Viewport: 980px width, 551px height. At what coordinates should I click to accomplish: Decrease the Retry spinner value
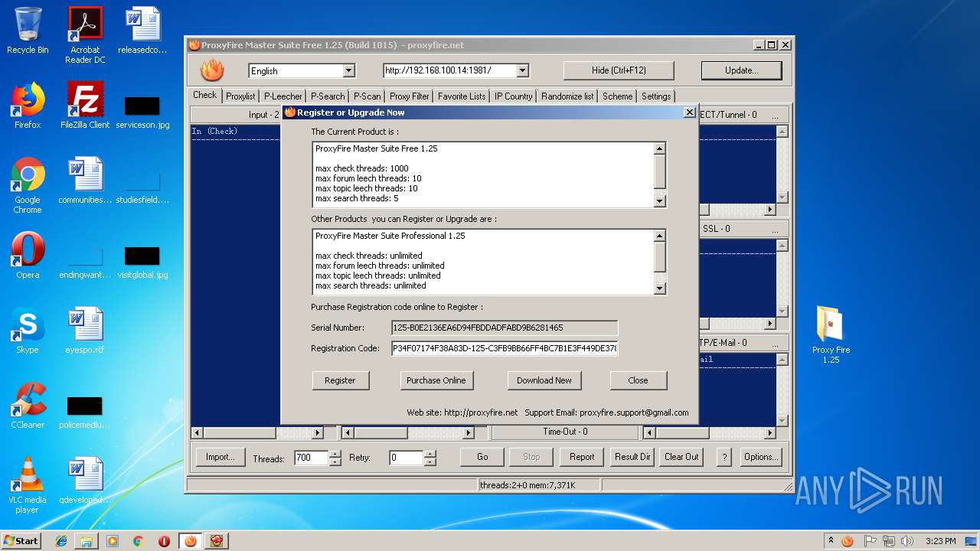pyautogui.click(x=430, y=461)
